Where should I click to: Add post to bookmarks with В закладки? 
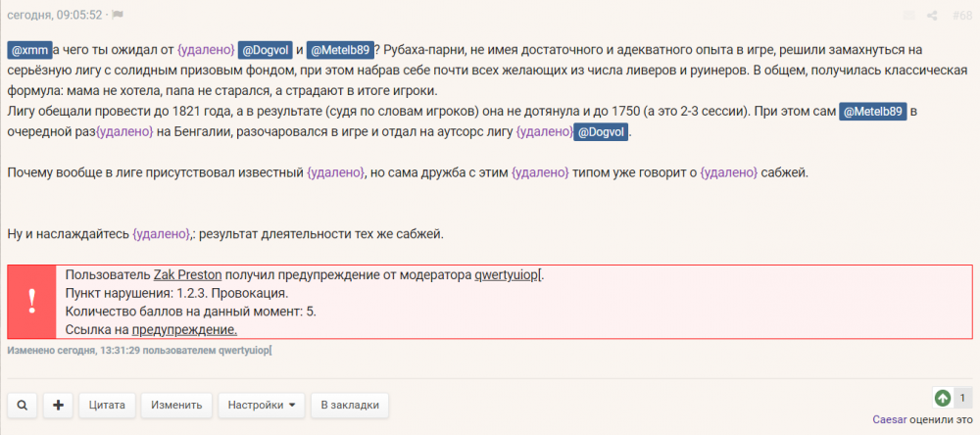click(349, 405)
